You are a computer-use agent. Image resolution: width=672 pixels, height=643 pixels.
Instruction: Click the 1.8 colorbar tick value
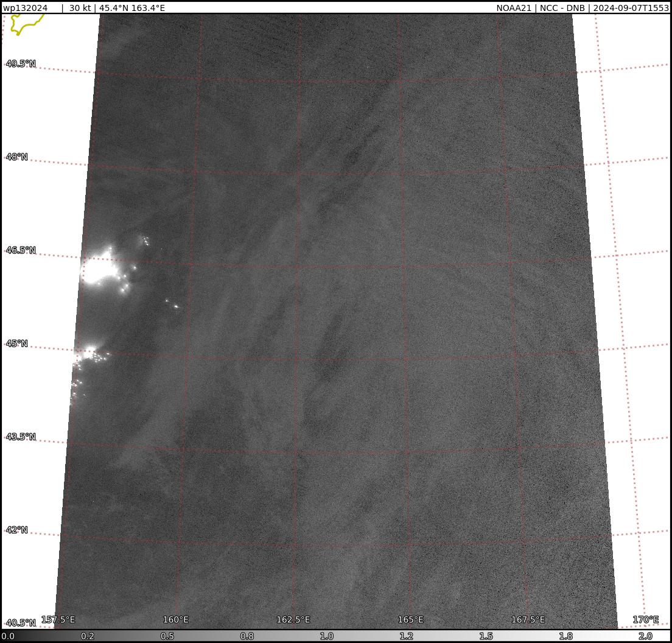(x=565, y=636)
